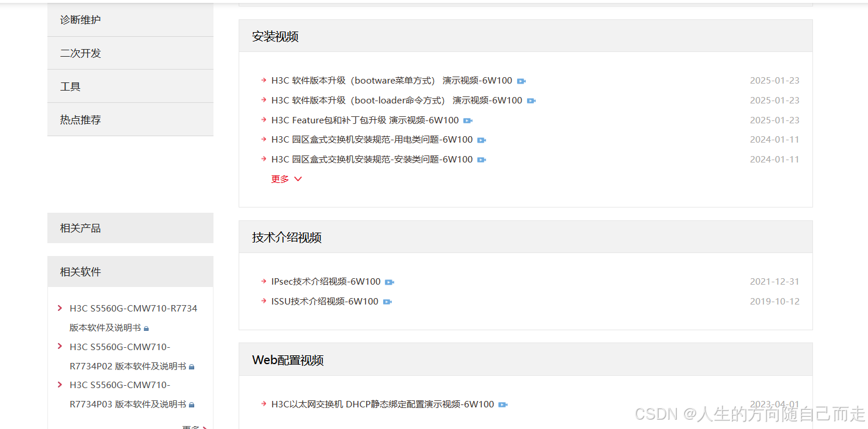Image resolution: width=868 pixels, height=429 pixels.
Task: Click lock icon after R7734P03 版本软件及说明书
Action: [191, 405]
